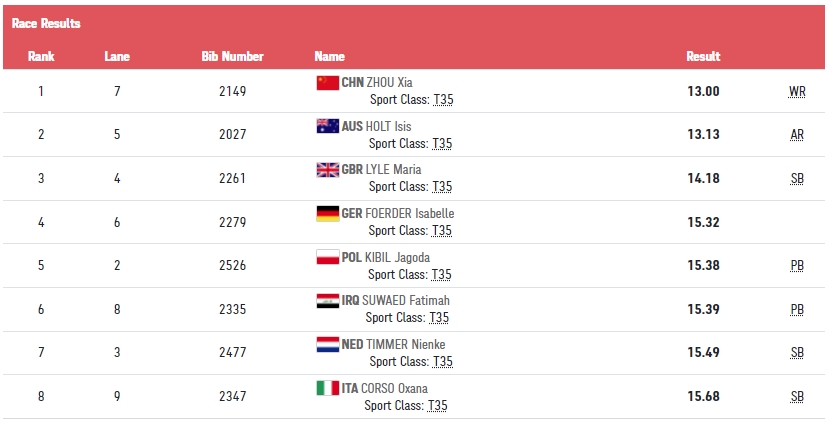The image size is (833, 426).
Task: Select the Result column header
Action: point(703,56)
